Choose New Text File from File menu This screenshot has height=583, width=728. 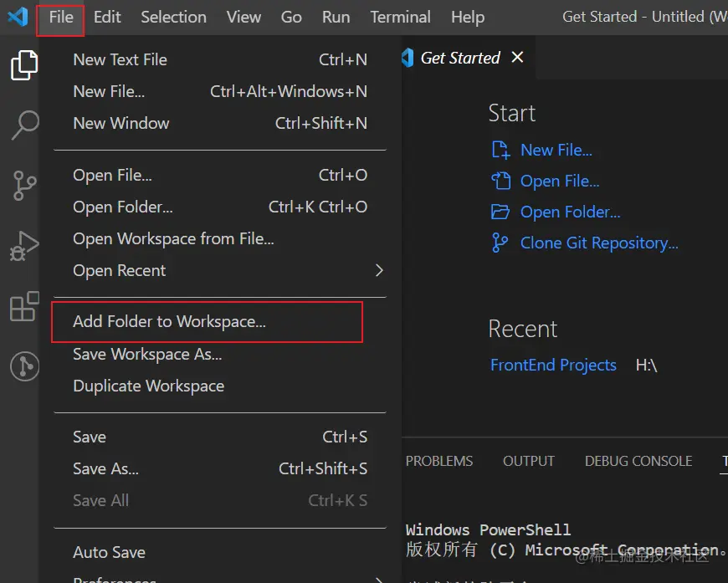click(220, 59)
